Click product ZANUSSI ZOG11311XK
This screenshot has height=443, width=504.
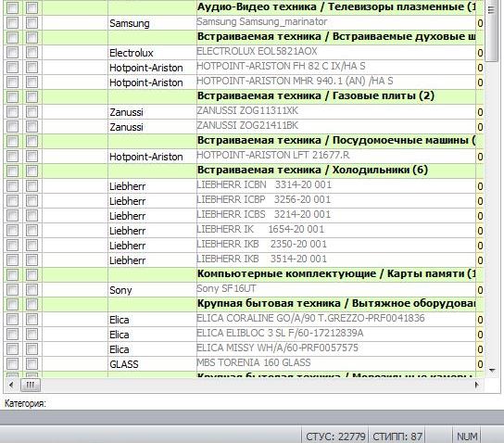247,111
